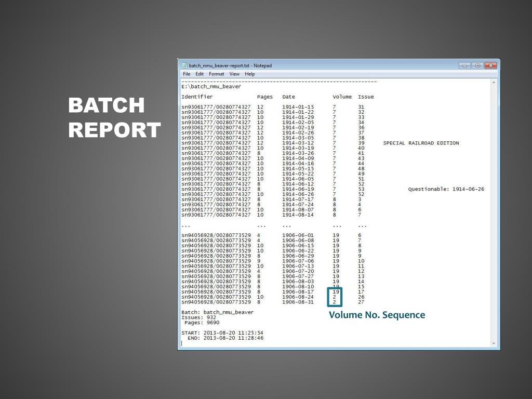Click the date 1906-06-29

tap(298, 256)
